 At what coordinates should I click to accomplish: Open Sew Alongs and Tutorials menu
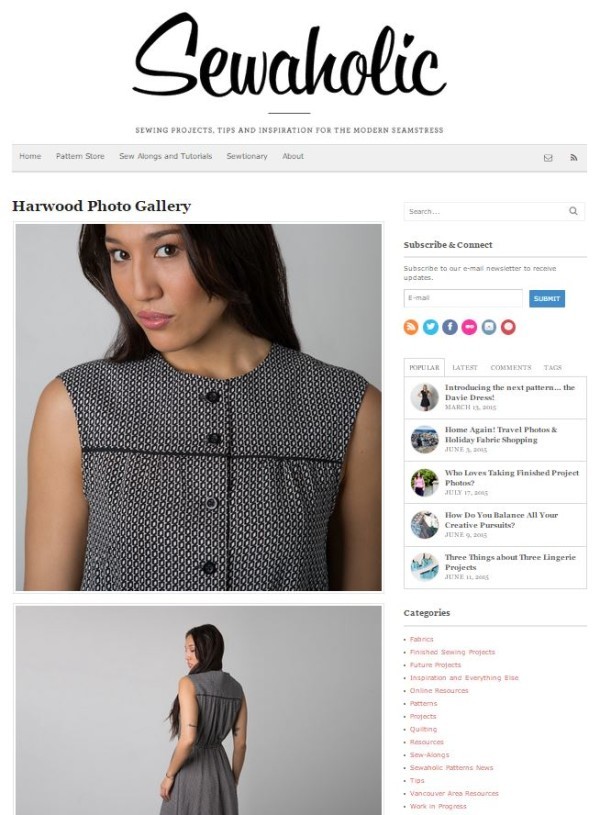[165, 156]
